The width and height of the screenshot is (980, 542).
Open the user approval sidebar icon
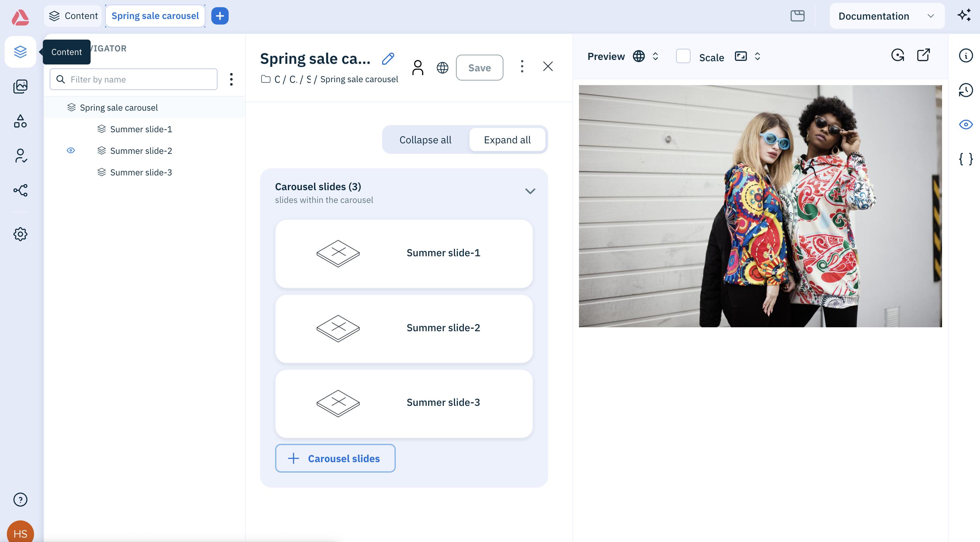tap(20, 156)
